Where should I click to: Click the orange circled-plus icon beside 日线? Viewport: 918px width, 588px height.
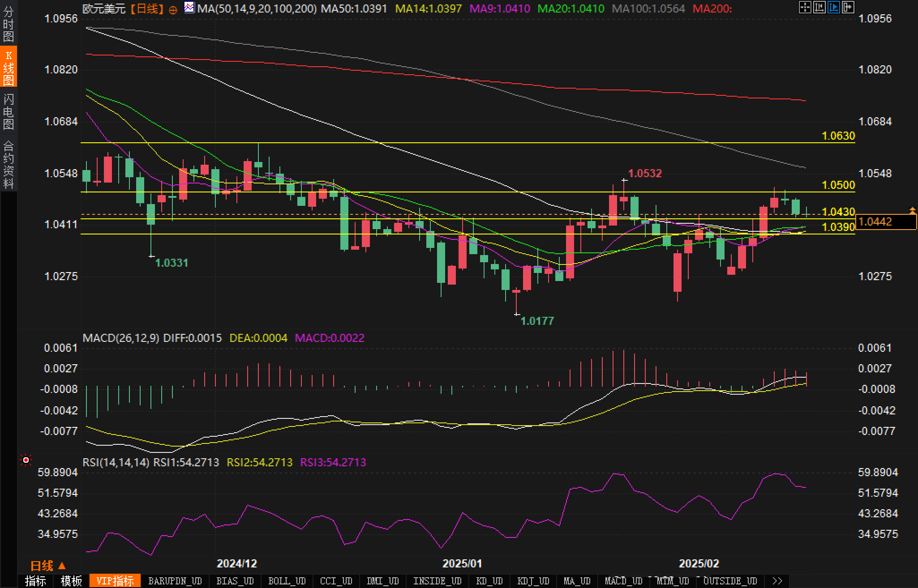[x=173, y=10]
